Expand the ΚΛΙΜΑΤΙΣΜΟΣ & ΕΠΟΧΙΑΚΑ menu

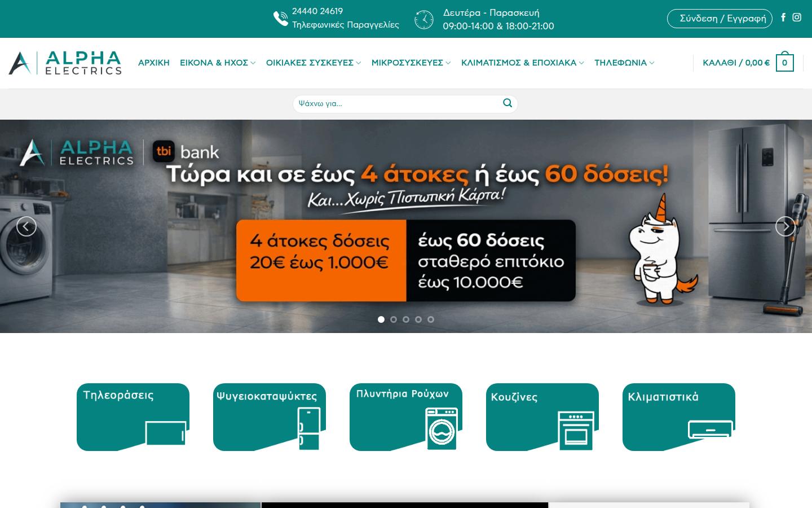click(523, 63)
